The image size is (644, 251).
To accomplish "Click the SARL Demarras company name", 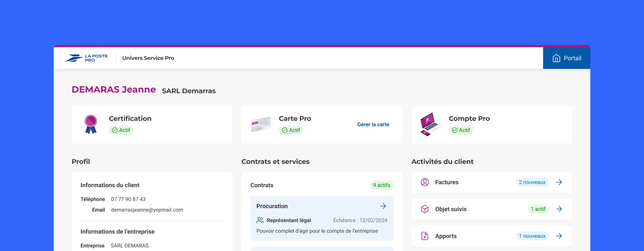I will tap(189, 91).
